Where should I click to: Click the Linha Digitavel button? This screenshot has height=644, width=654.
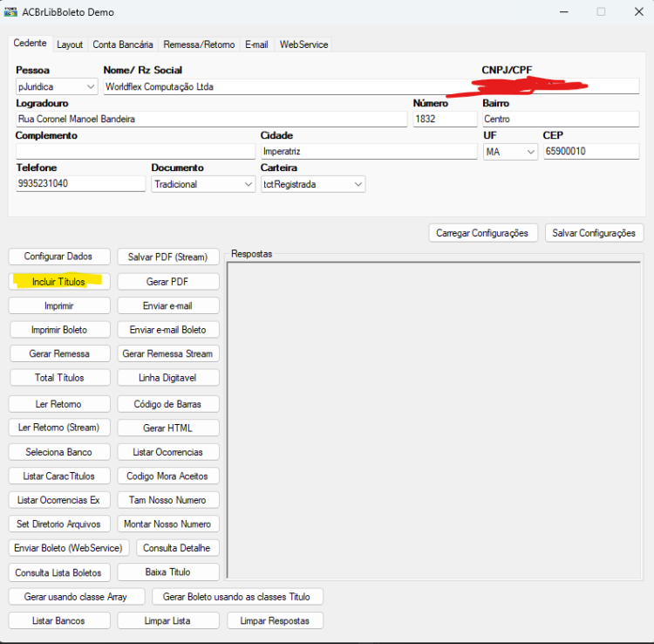point(168,378)
